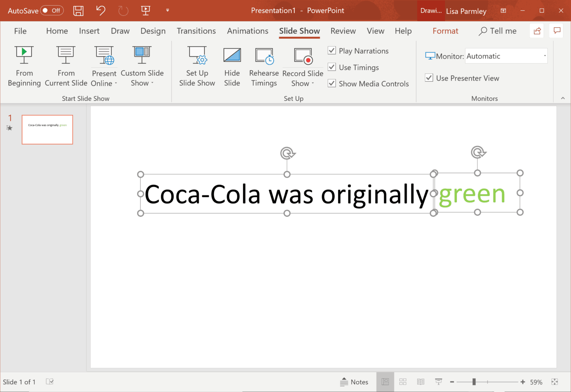Open the Review tab
Viewport: 571px width, 392px height.
pos(343,31)
